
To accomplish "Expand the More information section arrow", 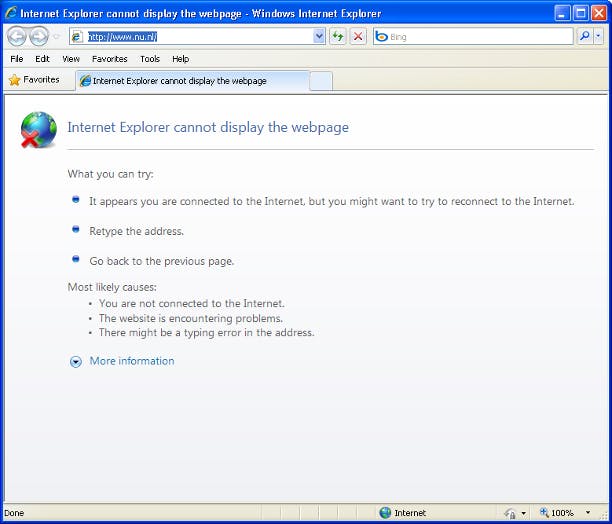I will (x=76, y=362).
